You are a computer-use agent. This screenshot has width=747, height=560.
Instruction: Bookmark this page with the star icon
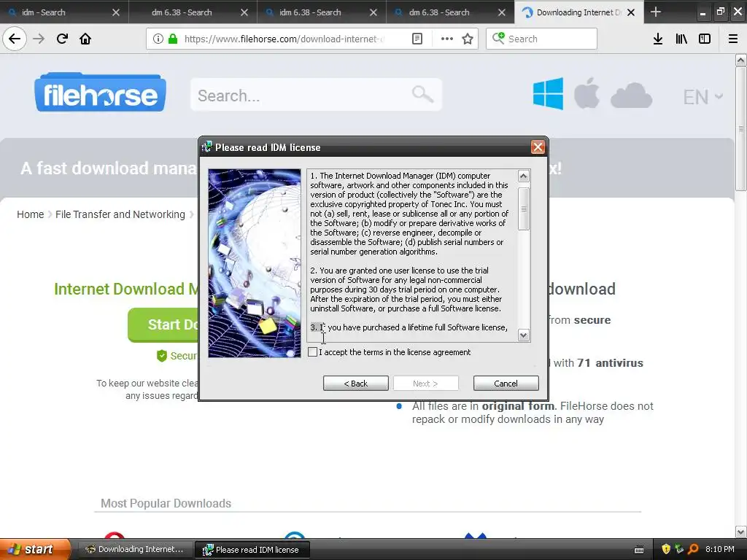pyautogui.click(x=468, y=39)
